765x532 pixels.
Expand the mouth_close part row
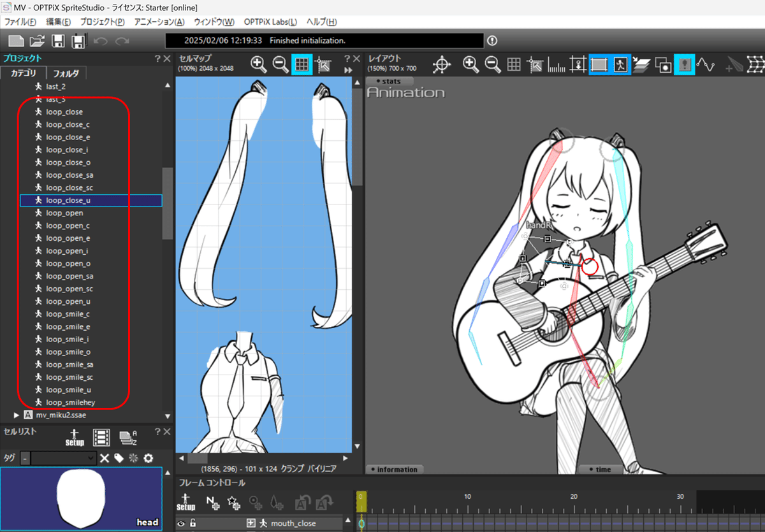251,524
